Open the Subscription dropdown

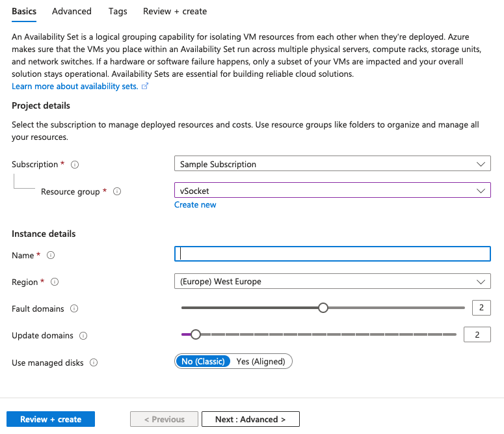[332, 163]
